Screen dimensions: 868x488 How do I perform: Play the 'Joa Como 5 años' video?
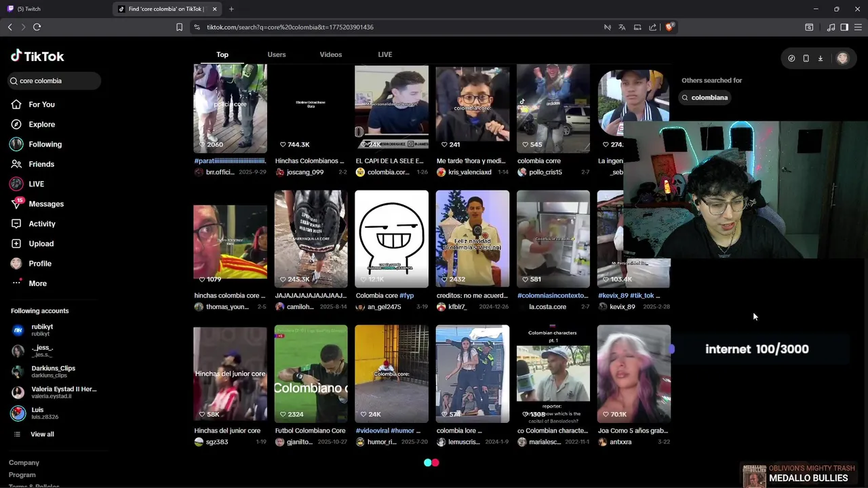pyautogui.click(x=633, y=374)
